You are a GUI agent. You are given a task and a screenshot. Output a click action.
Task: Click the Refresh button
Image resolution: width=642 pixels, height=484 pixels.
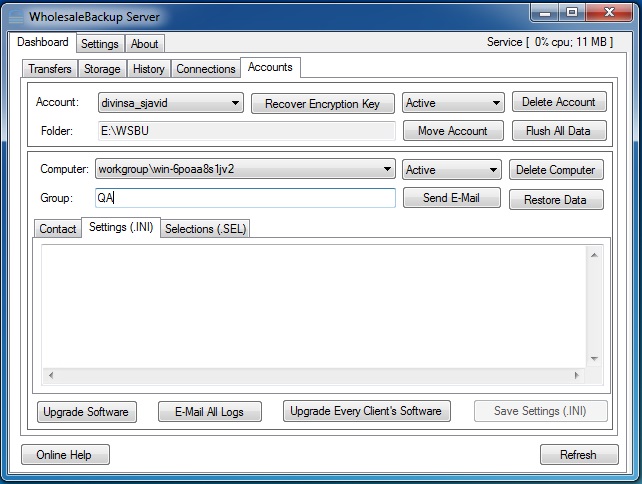pyautogui.click(x=579, y=455)
